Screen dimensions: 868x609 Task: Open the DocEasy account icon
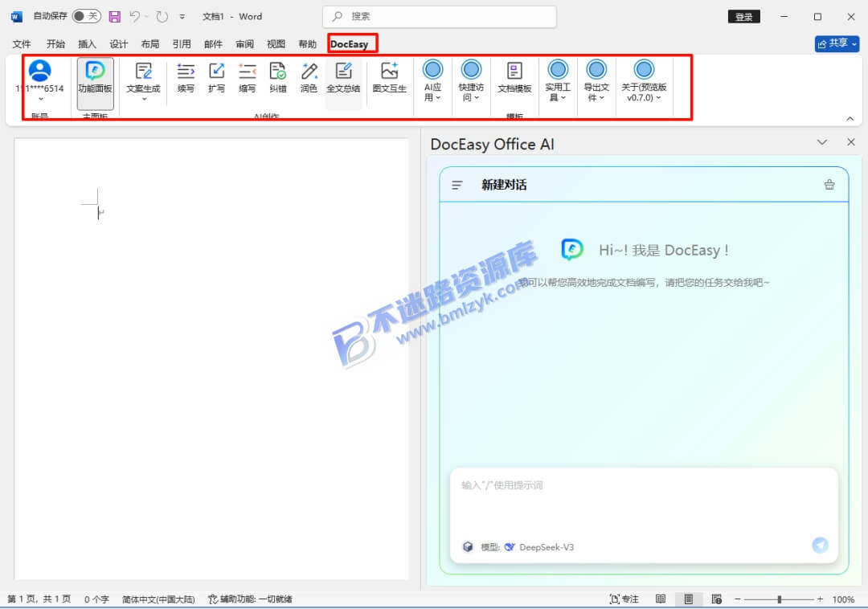tap(40, 71)
